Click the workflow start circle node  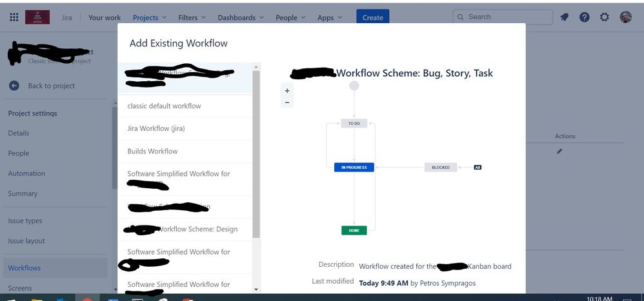tap(354, 86)
